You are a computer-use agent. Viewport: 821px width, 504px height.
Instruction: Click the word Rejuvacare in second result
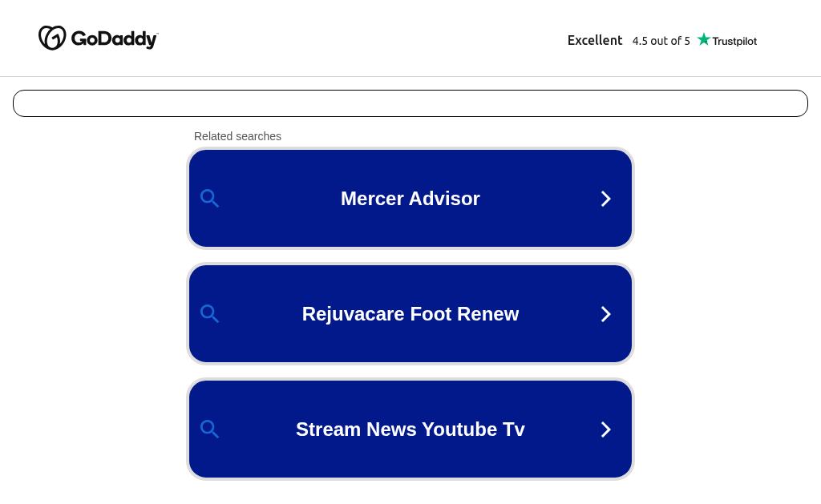[x=354, y=314]
